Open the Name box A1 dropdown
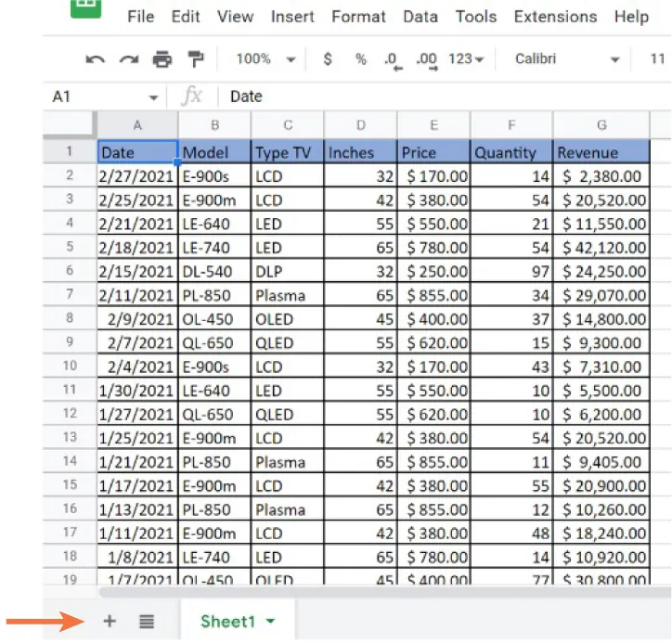 click(153, 96)
